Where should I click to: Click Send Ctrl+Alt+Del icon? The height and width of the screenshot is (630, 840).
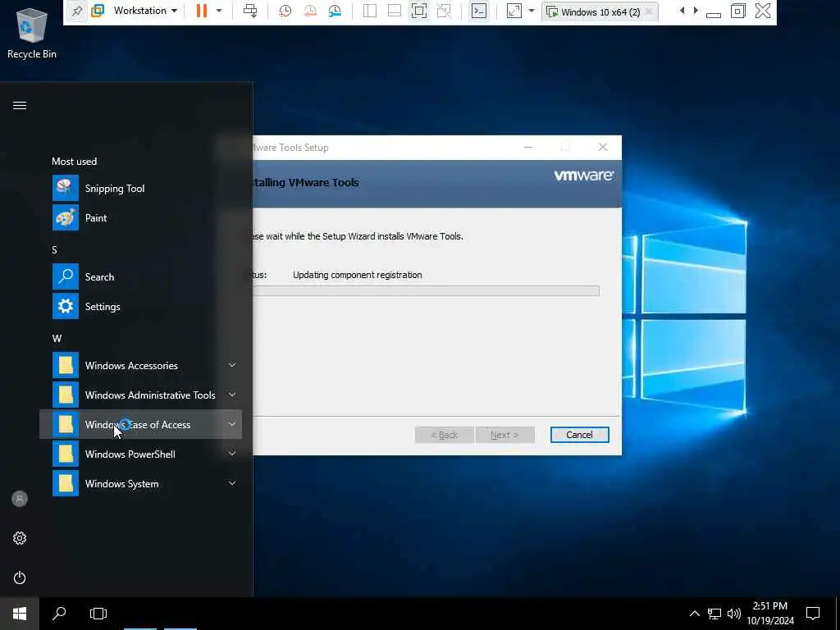click(250, 11)
